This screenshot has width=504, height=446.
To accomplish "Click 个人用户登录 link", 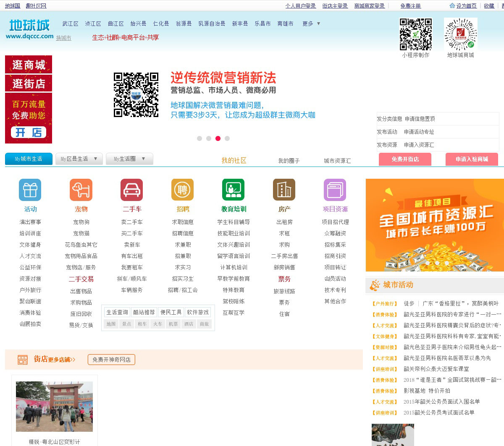I will coord(301,6).
